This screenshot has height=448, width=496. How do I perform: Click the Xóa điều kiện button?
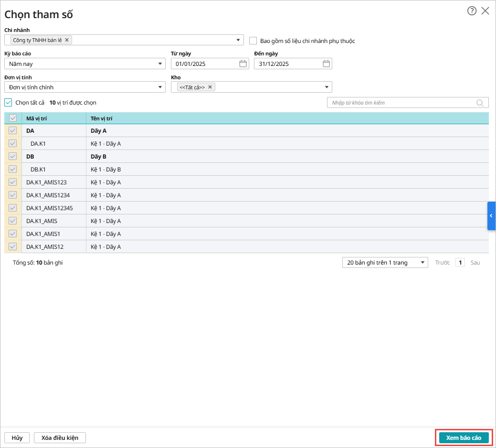coord(60,438)
